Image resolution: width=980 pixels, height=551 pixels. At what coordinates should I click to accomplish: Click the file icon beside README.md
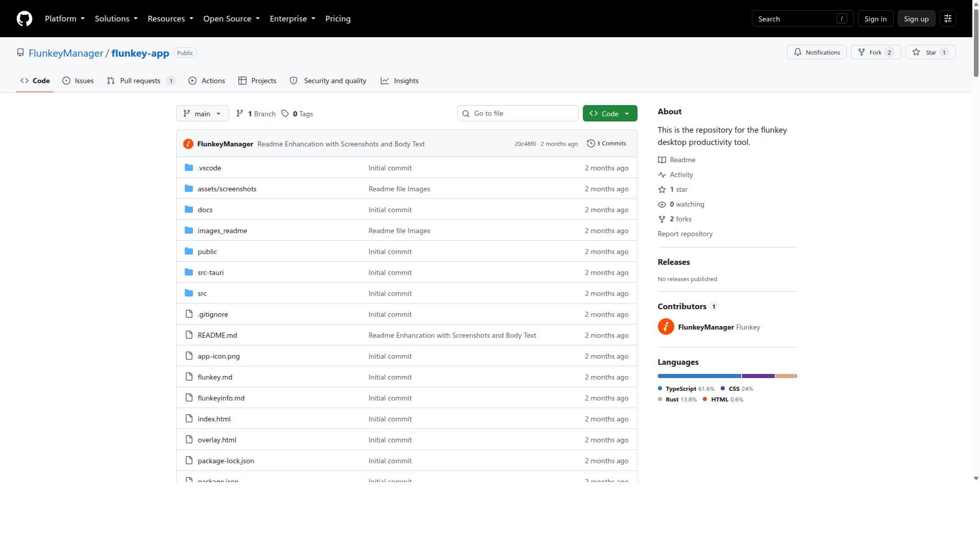pos(189,335)
